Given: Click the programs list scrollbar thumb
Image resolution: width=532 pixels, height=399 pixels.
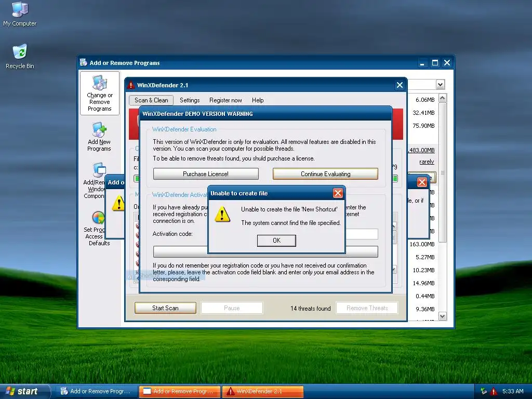Looking at the screenshot, I should pyautogui.click(x=443, y=172).
